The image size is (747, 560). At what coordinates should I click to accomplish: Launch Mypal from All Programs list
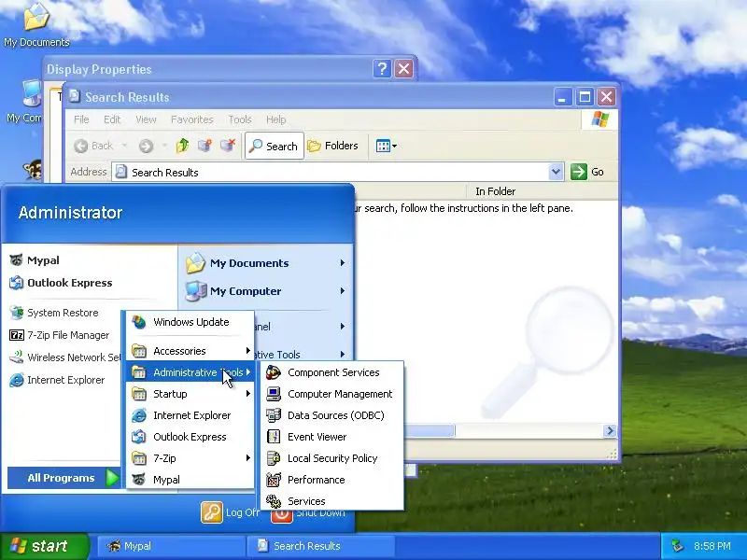click(190, 480)
